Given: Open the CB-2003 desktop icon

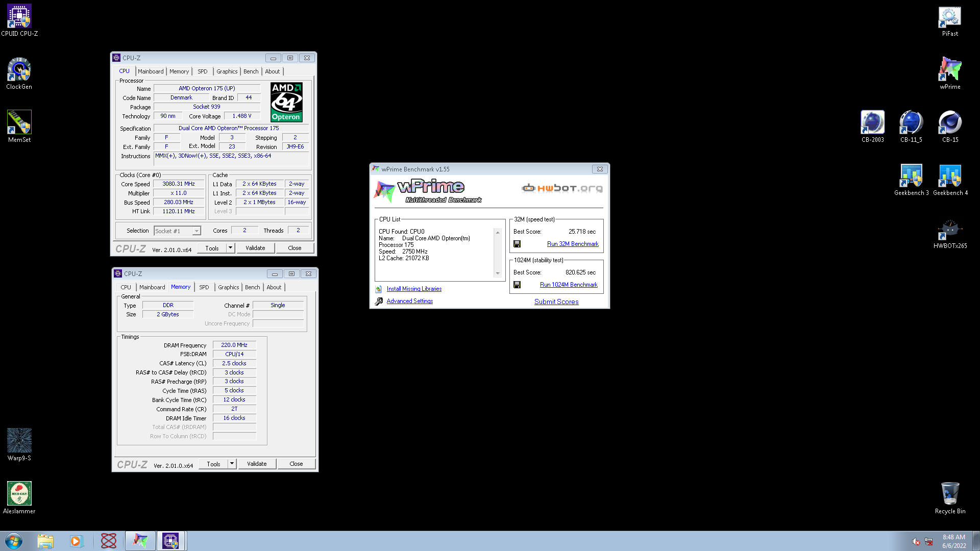Looking at the screenshot, I should point(872,127).
